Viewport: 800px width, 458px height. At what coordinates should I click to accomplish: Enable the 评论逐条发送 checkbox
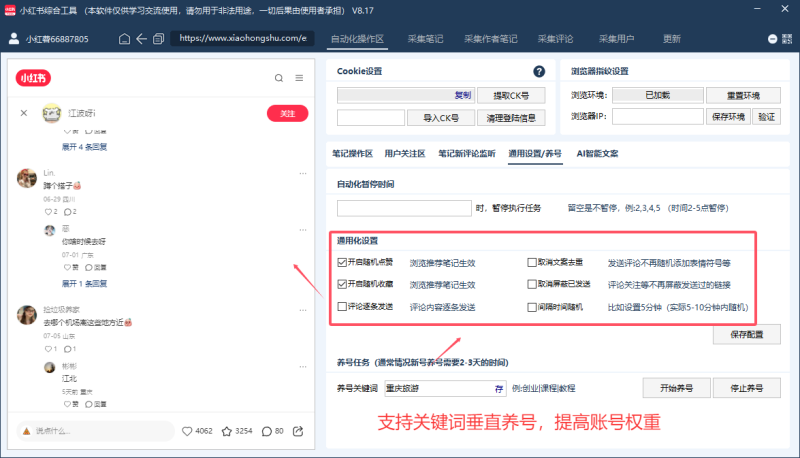click(x=342, y=307)
